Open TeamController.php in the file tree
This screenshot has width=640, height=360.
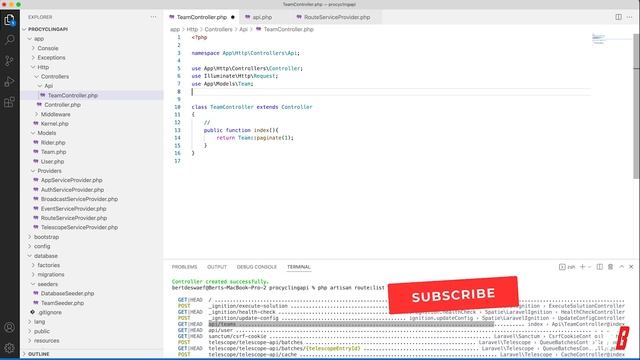(73, 95)
